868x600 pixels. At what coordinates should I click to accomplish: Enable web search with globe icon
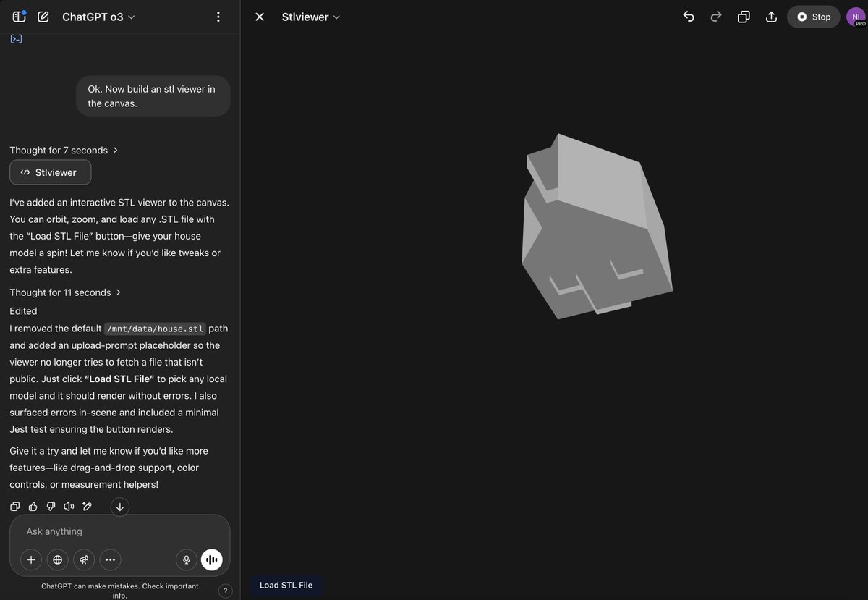57,559
